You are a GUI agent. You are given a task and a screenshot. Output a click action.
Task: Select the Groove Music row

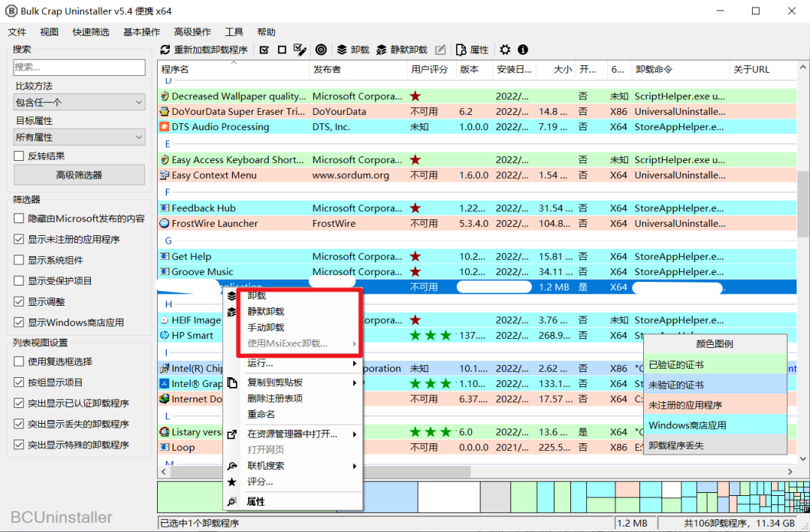[477, 272]
